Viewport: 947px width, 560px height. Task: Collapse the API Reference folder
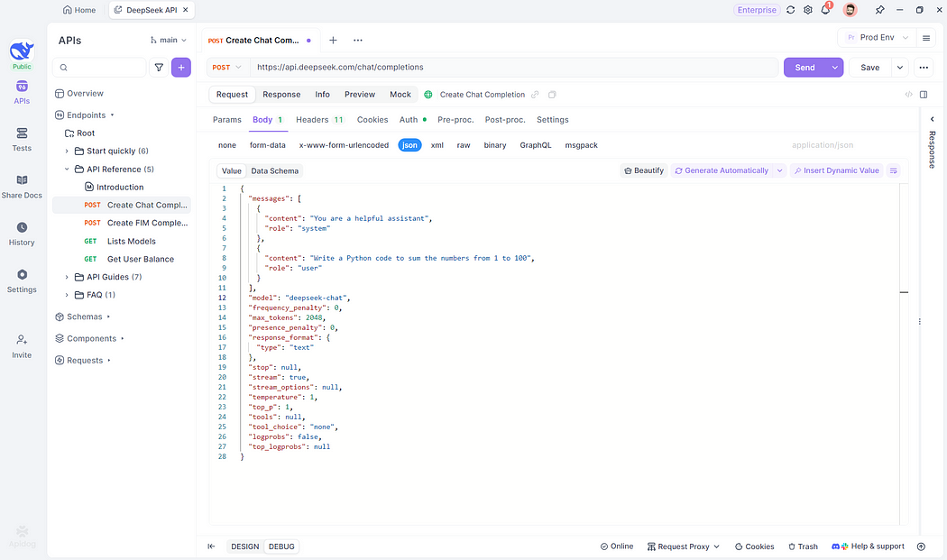[67, 170]
